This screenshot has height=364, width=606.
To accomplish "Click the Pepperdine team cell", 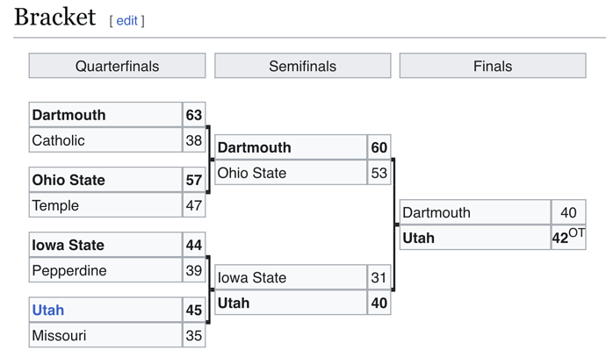I will (105, 270).
